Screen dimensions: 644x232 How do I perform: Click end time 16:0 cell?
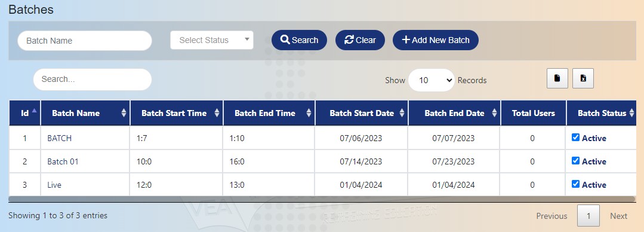(269, 161)
